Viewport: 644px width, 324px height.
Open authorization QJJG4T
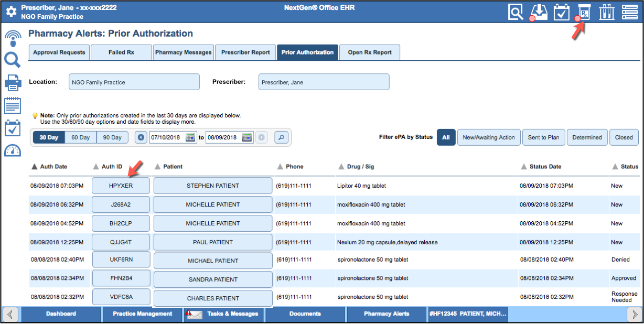point(121,242)
